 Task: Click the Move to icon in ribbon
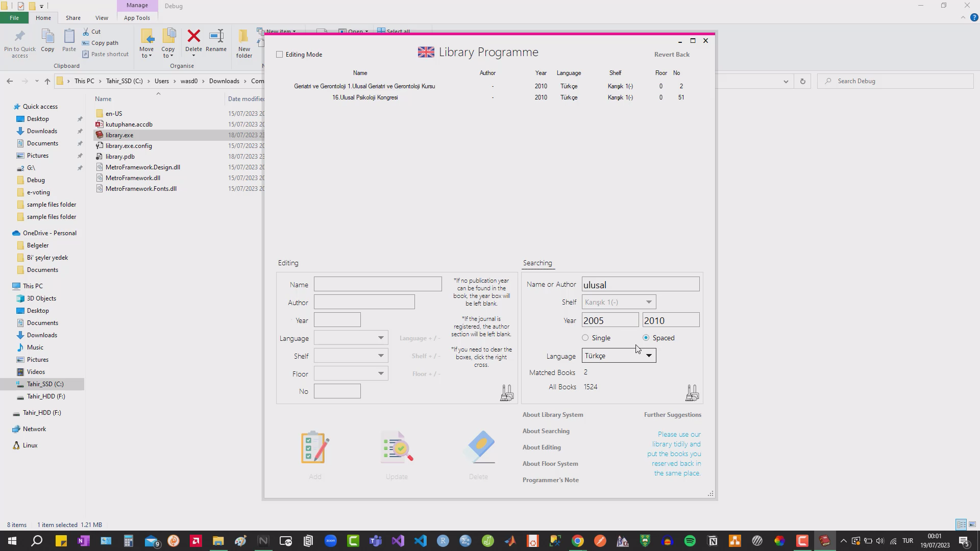pos(146,36)
